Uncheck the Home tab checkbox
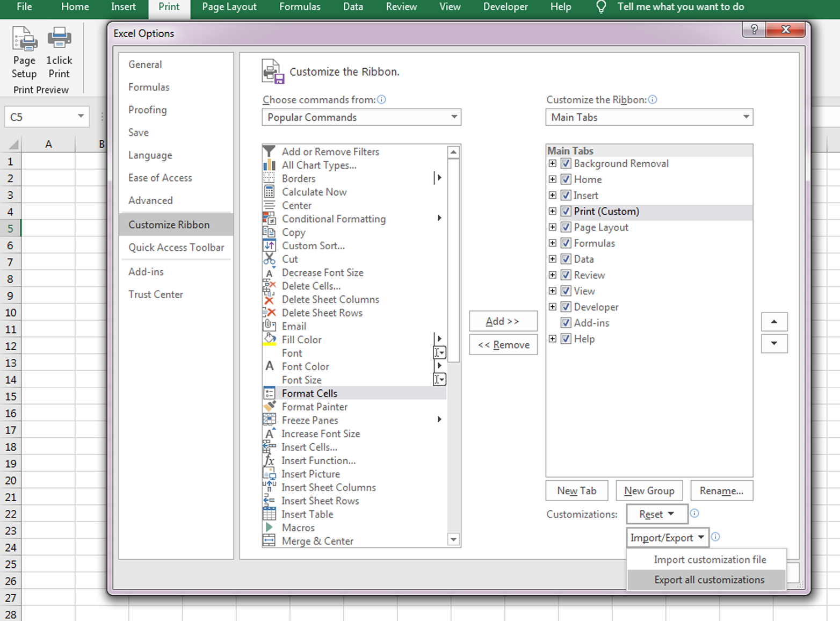Viewport: 840px width, 621px height. (x=566, y=179)
